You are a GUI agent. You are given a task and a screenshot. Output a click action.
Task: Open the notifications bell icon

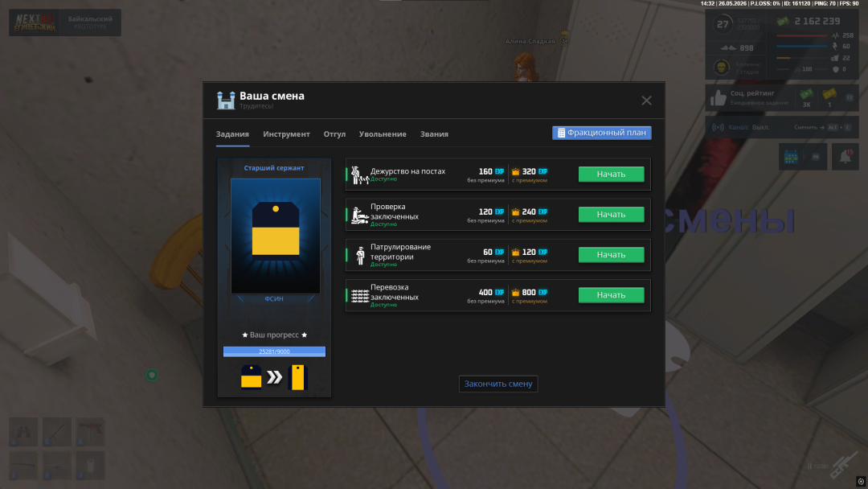click(x=845, y=157)
